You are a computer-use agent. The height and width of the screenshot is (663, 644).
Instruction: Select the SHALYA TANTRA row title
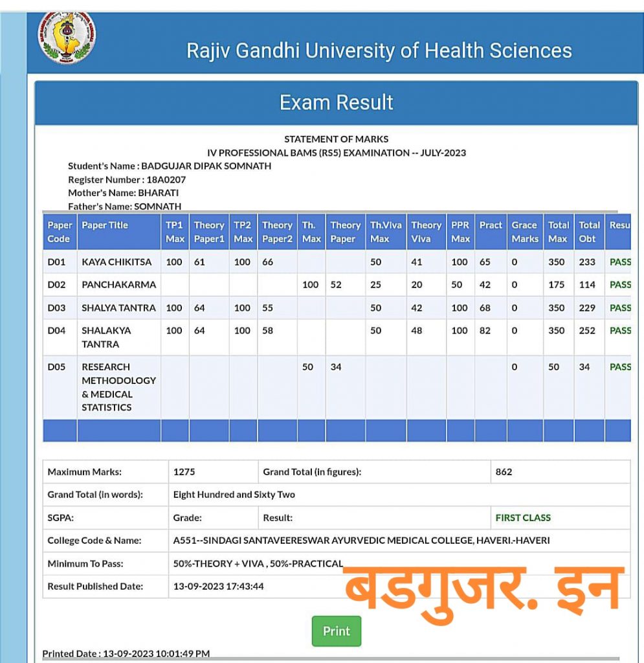click(x=118, y=308)
